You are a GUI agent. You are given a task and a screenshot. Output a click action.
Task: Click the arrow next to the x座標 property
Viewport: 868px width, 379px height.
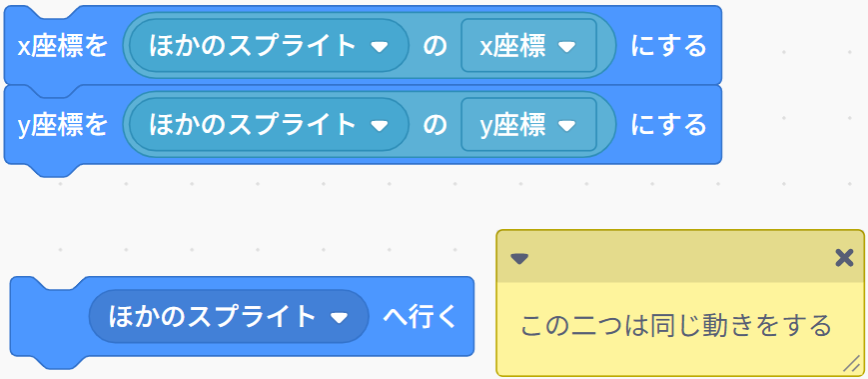567,48
